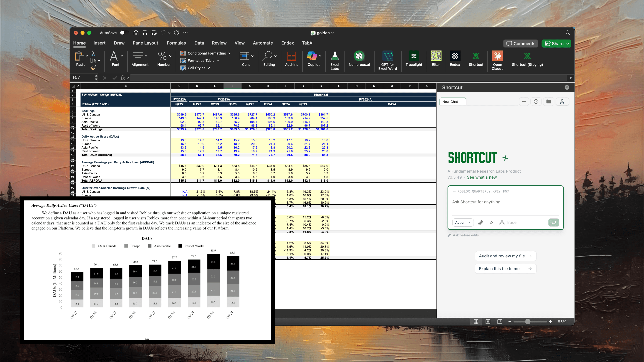
Task: Click the paperclip attach icon
Action: tap(480, 223)
